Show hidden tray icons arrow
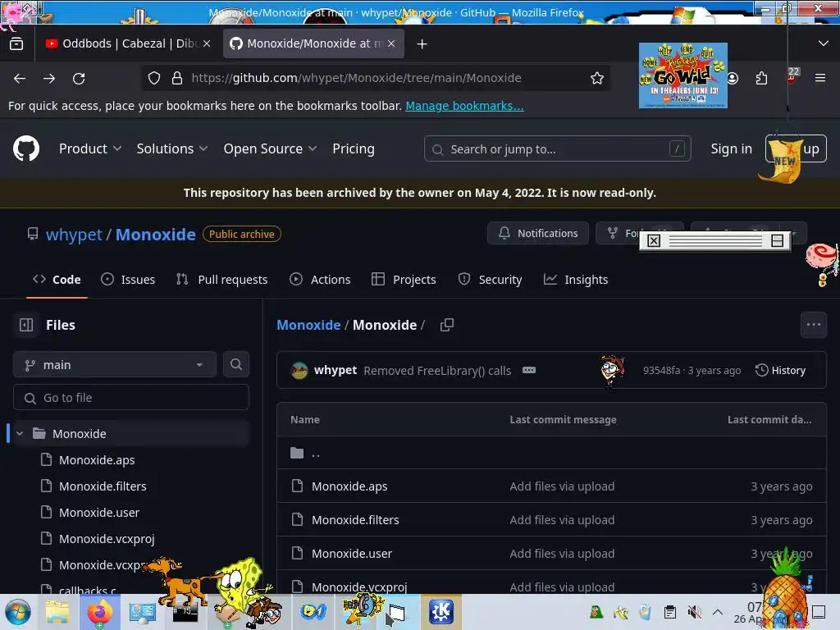 [718, 612]
